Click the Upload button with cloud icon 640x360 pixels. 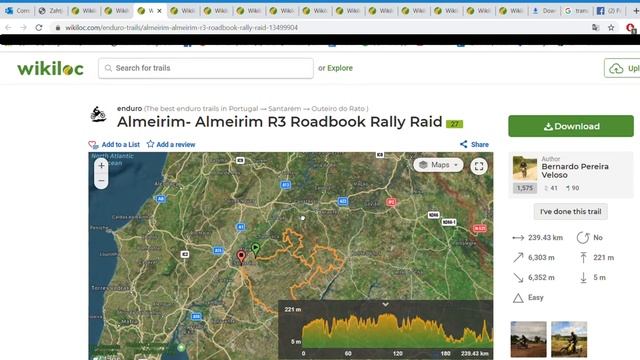pos(622,68)
